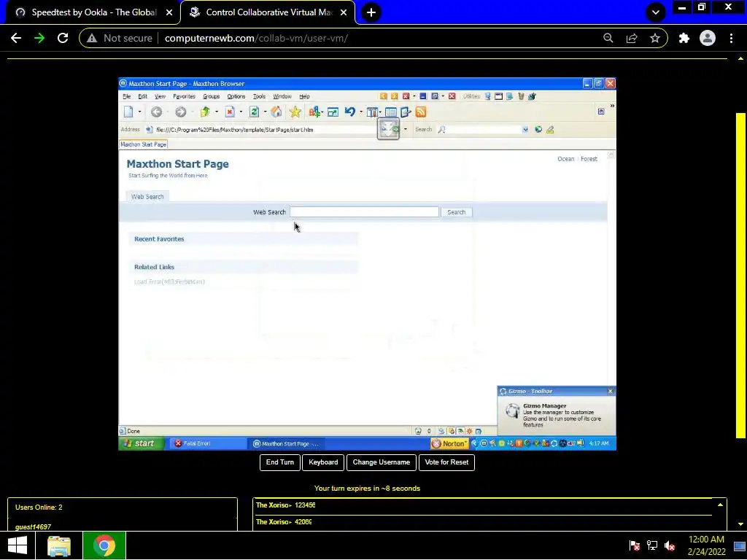The width and height of the screenshot is (747, 560).
Task: Open the Groups menu in Maxthon
Action: [x=211, y=96]
